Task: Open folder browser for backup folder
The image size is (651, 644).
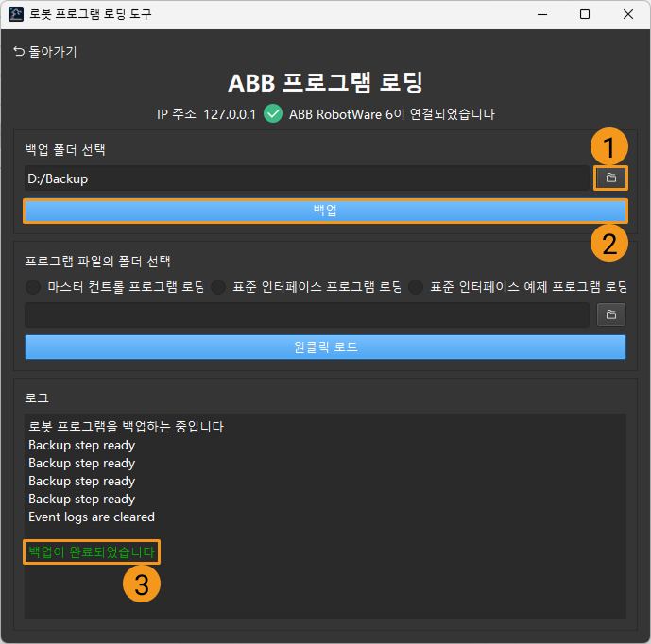Action: pos(610,178)
